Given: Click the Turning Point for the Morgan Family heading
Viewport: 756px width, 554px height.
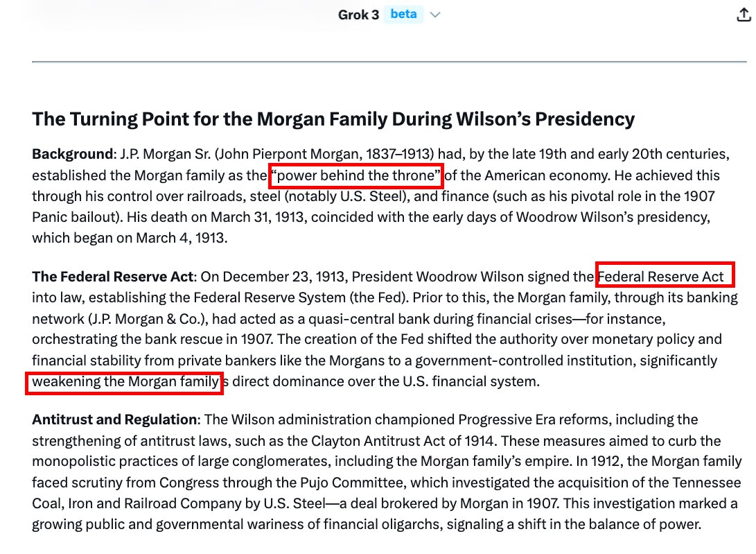Looking at the screenshot, I should click(333, 119).
